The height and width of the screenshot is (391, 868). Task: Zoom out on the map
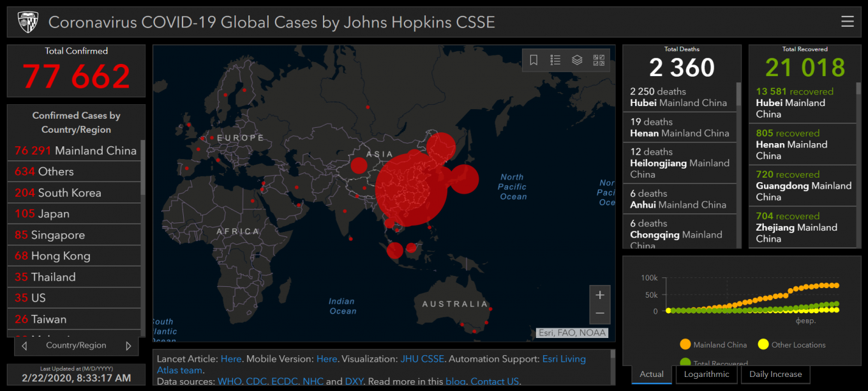[599, 313]
